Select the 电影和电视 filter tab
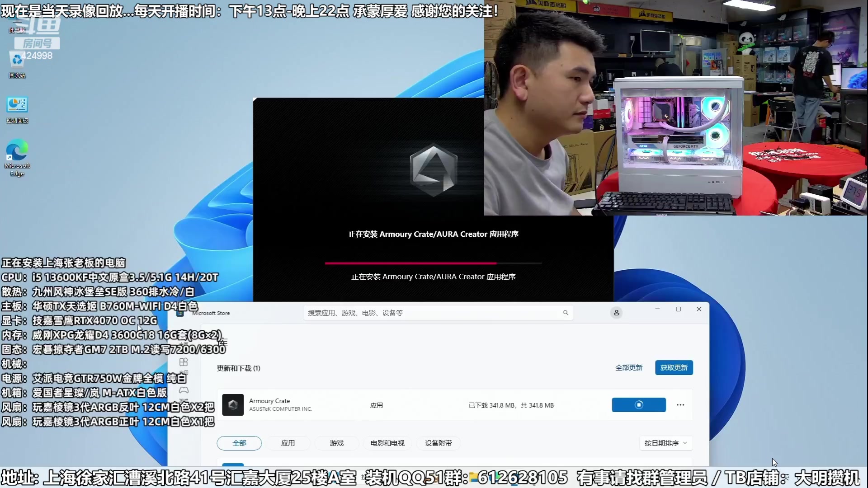The height and width of the screenshot is (488, 868). pyautogui.click(x=387, y=443)
